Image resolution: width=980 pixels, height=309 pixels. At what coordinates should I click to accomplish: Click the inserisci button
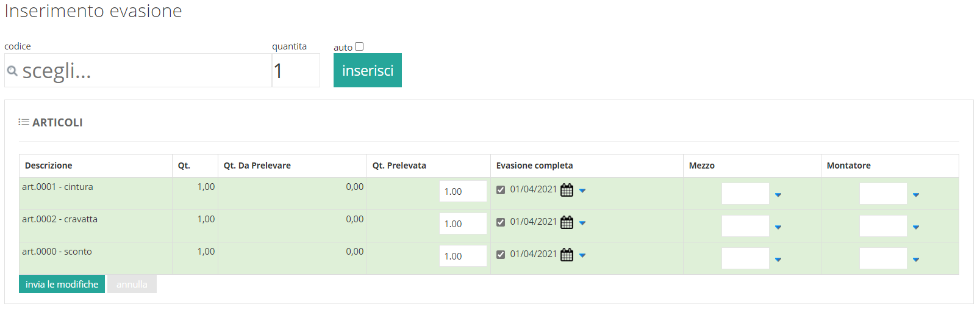(x=368, y=70)
